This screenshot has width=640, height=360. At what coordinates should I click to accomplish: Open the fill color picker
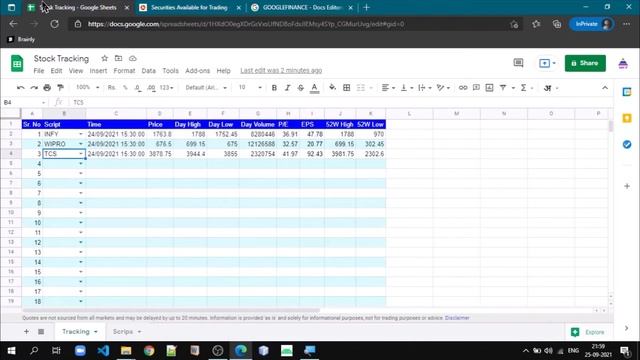pyautogui.click(x=333, y=87)
